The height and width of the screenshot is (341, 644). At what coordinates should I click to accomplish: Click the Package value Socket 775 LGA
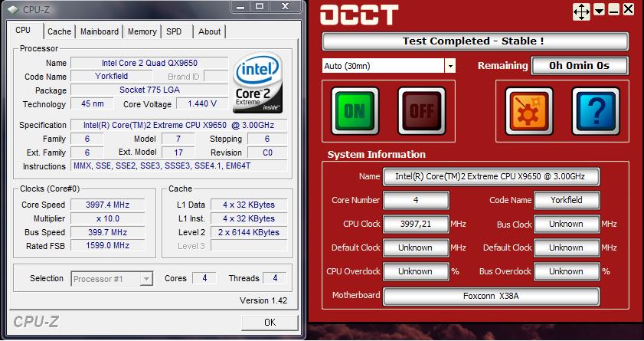[x=149, y=90]
